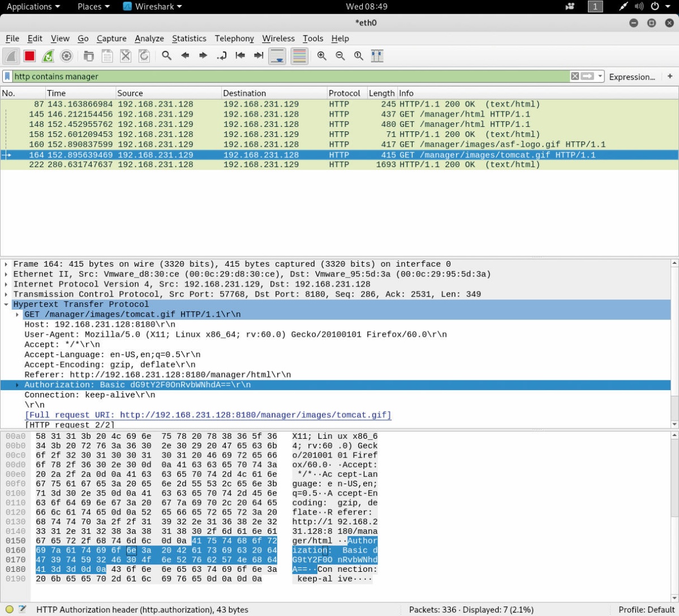
Task: Toggle auto-scroll during live capture
Action: pos(277,55)
